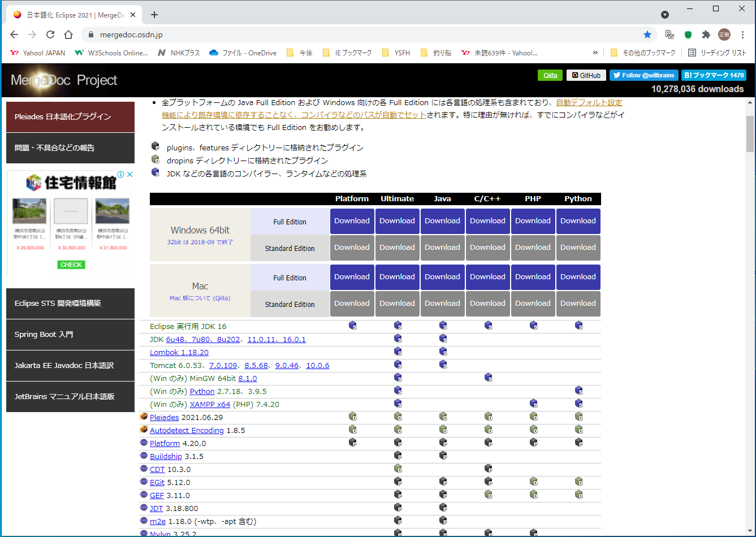Open the browser home page
This screenshot has width=756, height=537.
[68, 34]
